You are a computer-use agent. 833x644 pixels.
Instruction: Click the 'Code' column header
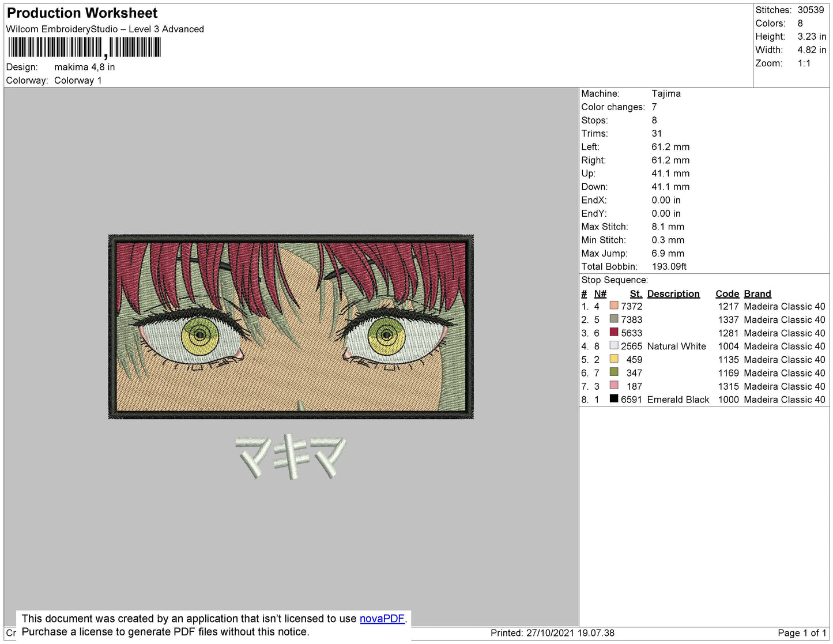coord(727,293)
